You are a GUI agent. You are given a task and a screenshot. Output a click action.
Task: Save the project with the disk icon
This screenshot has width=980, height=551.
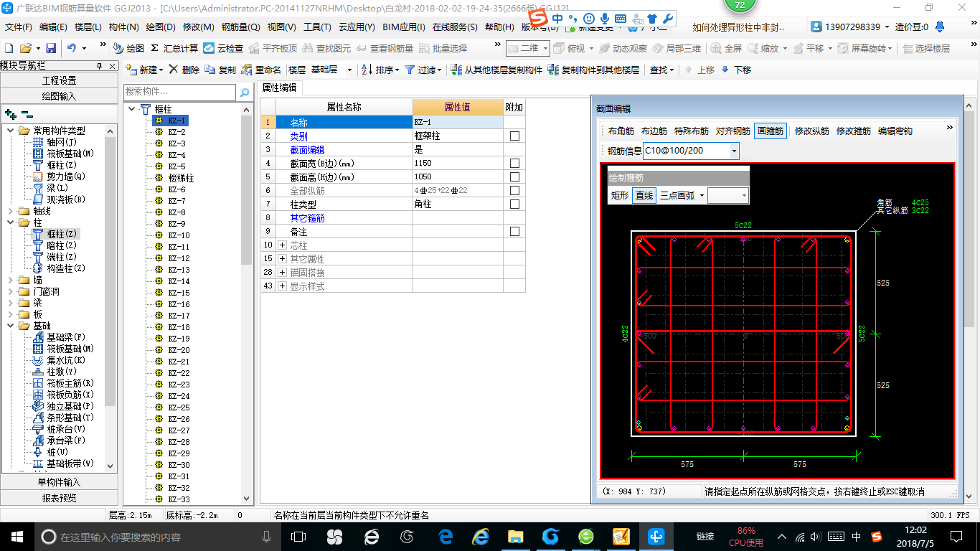pos(51,48)
